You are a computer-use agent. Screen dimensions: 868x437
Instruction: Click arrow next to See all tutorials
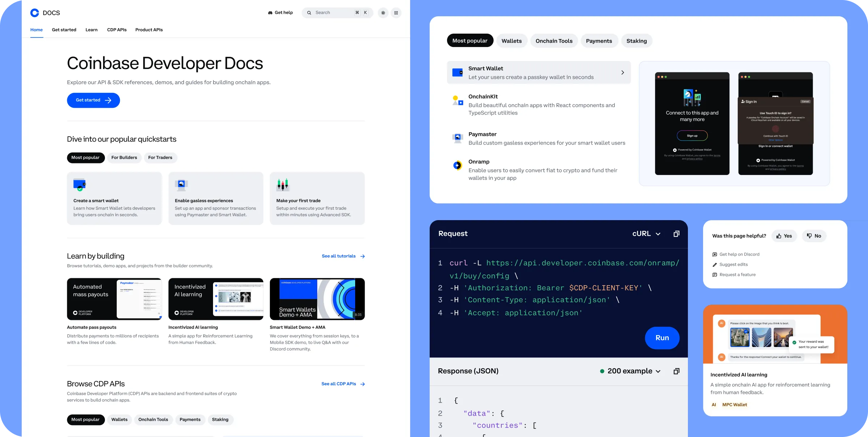362,256
